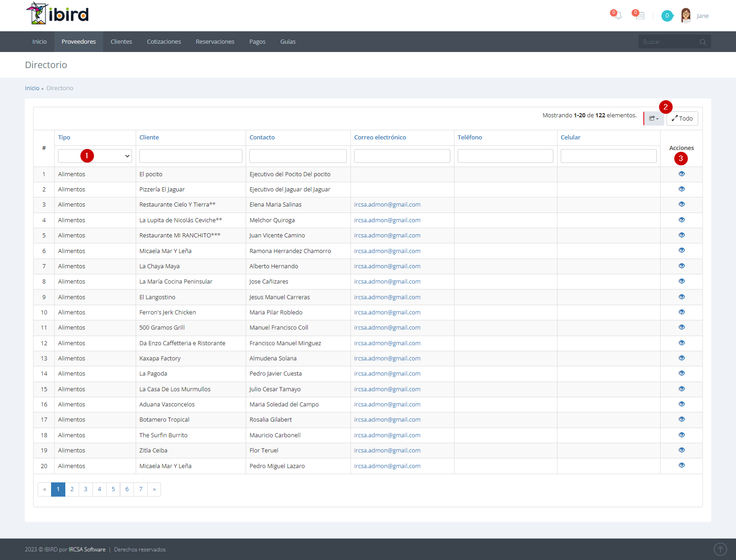This screenshot has width=736, height=560.
Task: Open the export dropdown button
Action: (654, 119)
